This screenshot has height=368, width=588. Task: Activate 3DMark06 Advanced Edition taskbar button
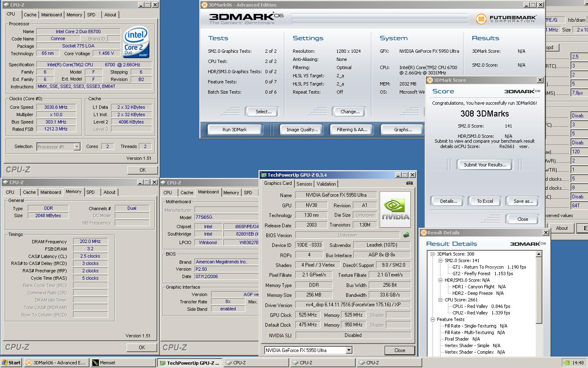(56, 363)
